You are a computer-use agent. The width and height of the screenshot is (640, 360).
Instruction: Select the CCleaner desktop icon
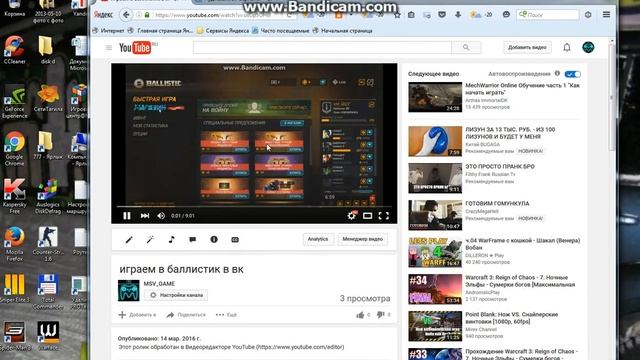pyautogui.click(x=14, y=50)
